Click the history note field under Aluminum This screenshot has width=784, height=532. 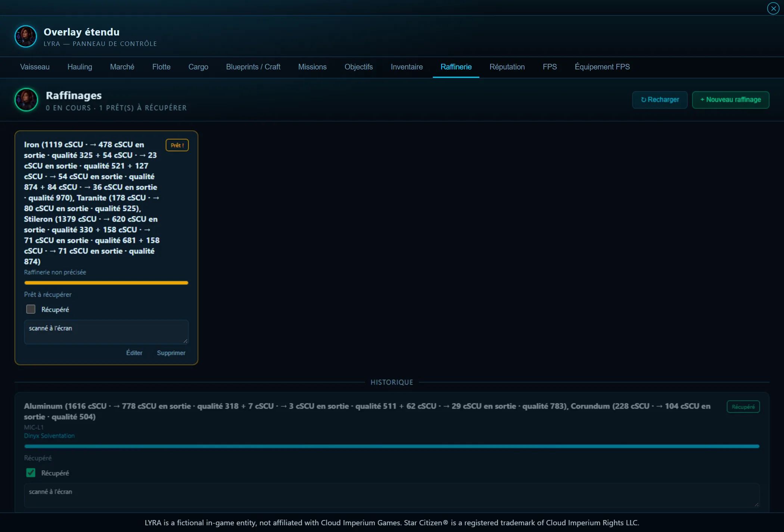click(x=392, y=495)
